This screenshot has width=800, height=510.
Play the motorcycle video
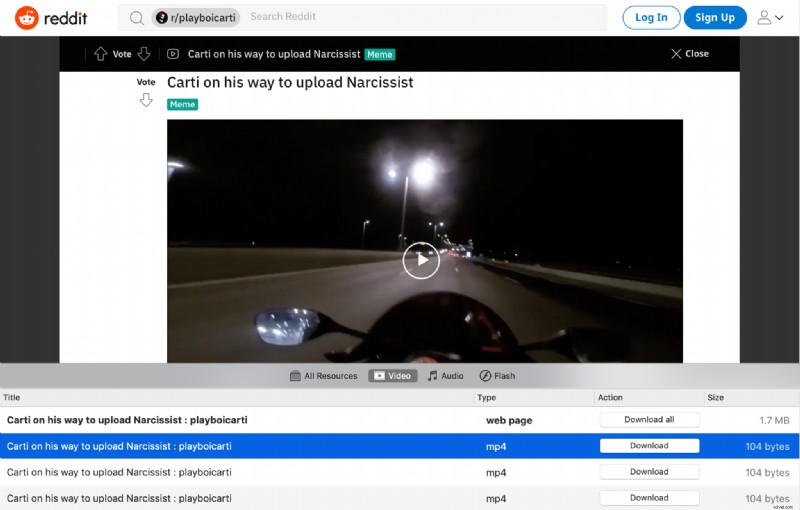click(x=421, y=260)
